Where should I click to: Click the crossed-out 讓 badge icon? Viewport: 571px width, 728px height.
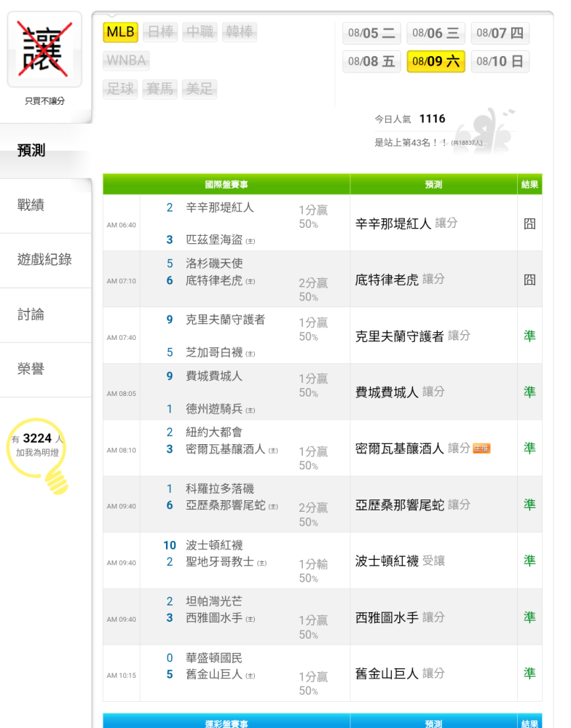(x=44, y=49)
